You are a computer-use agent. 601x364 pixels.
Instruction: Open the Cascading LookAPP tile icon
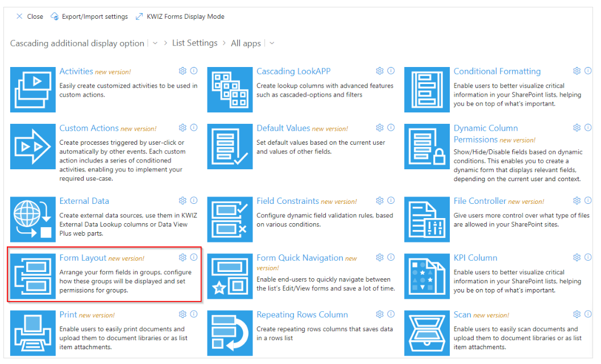pyautogui.click(x=230, y=90)
